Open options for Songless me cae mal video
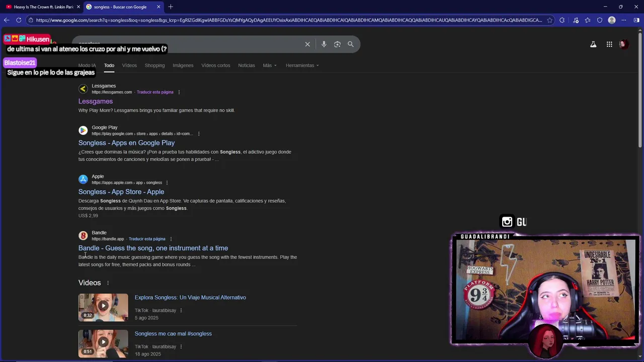Viewport: 644px width, 362px height. [x=181, y=347]
